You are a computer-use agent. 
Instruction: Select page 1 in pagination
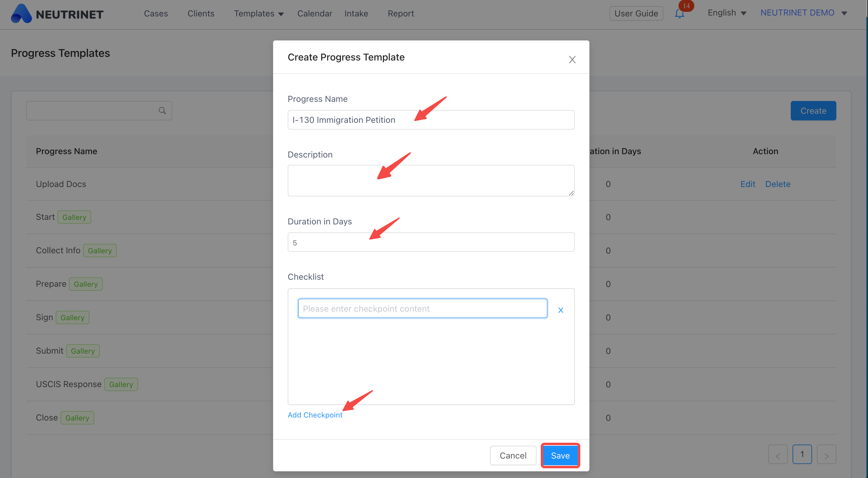point(802,454)
